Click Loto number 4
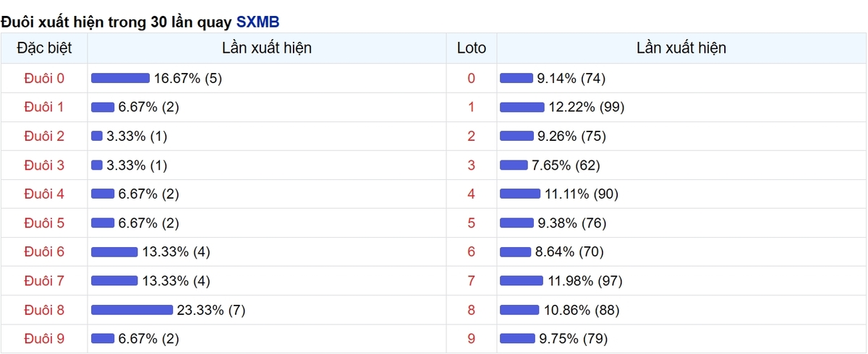868x354 pixels. 472,194
